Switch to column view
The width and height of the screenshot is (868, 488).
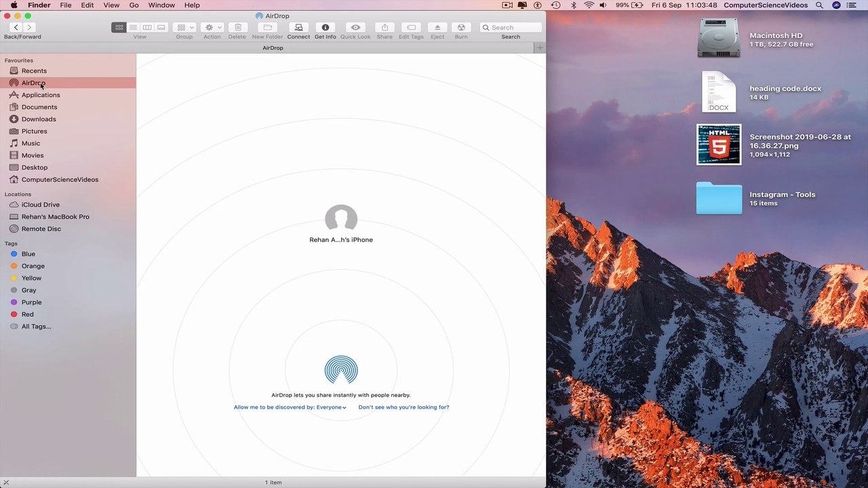tap(147, 27)
